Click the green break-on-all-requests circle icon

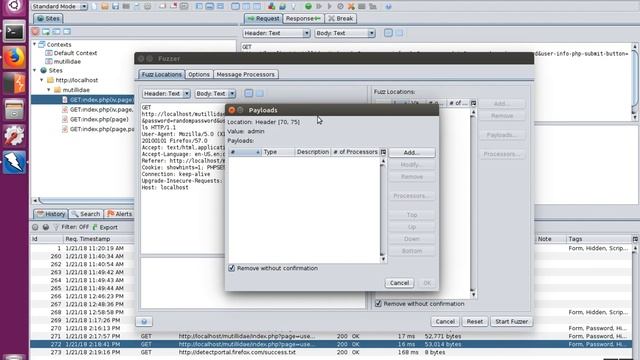(x=308, y=6)
